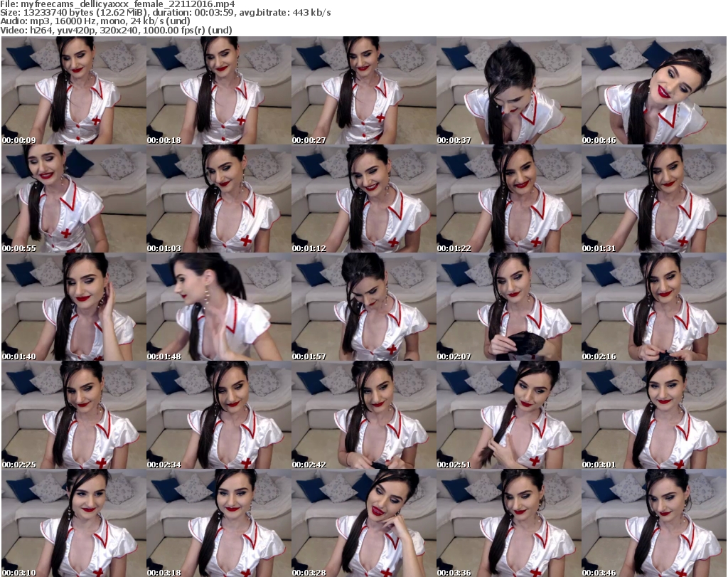Select the frame at 00:01:40
Screen dimensions: 728x577
point(73,307)
